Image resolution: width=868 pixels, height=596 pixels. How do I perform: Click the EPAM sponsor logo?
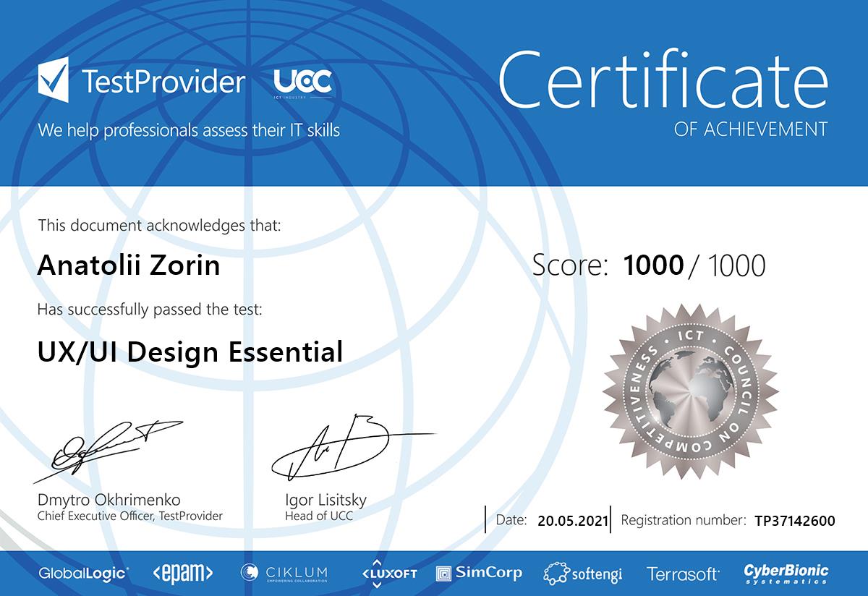182,574
